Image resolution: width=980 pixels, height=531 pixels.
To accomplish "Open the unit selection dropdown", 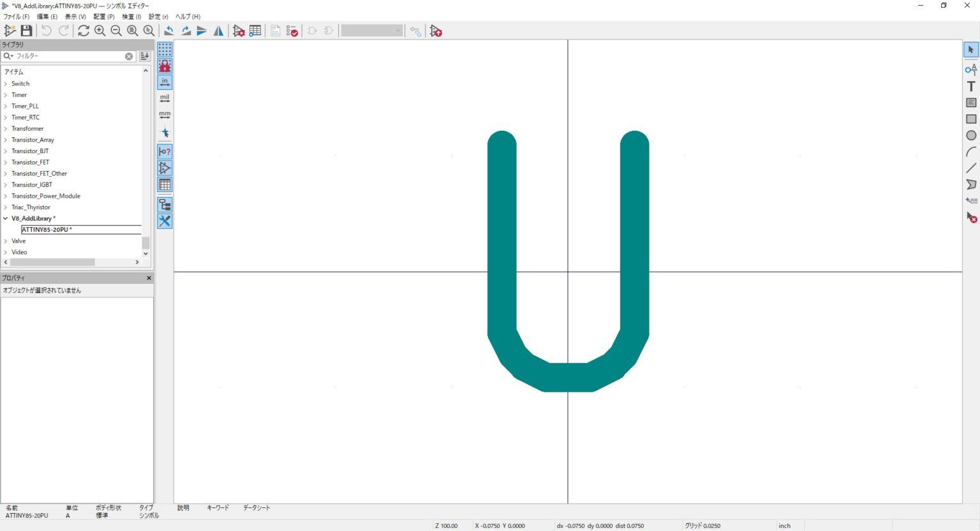I will 371,30.
